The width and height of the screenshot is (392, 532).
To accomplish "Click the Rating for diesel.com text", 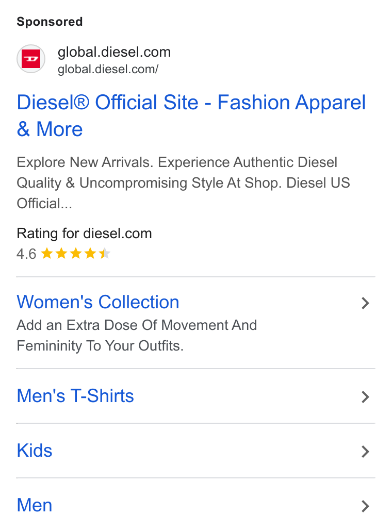I will pos(84,234).
